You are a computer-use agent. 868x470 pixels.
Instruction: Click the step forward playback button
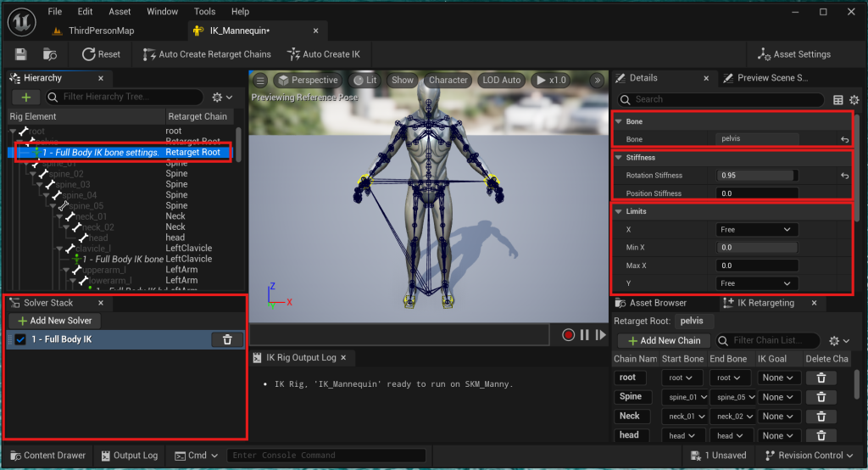(x=601, y=335)
